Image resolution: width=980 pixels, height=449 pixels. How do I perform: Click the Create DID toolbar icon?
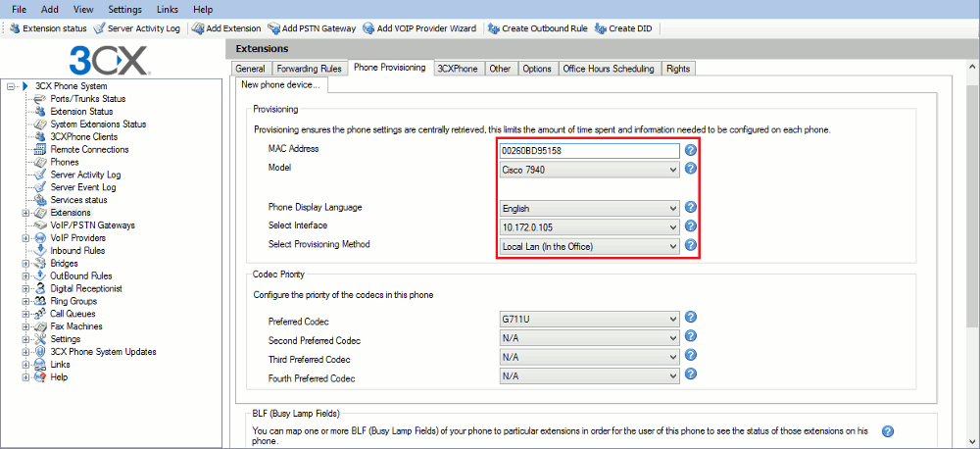point(600,28)
